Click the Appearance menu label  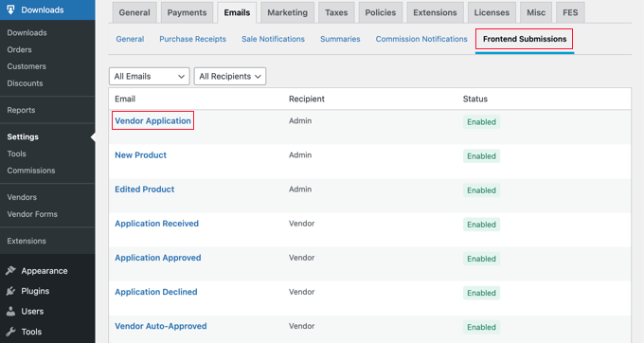[x=45, y=271]
